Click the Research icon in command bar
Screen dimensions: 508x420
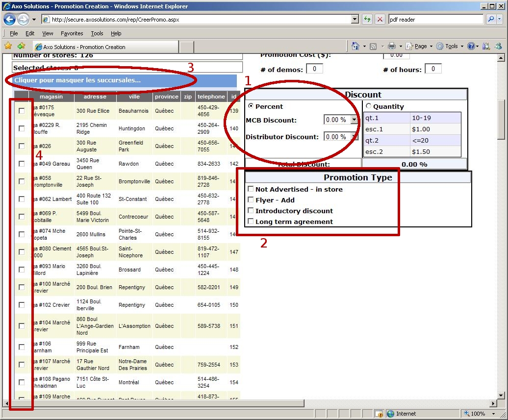pos(486,46)
